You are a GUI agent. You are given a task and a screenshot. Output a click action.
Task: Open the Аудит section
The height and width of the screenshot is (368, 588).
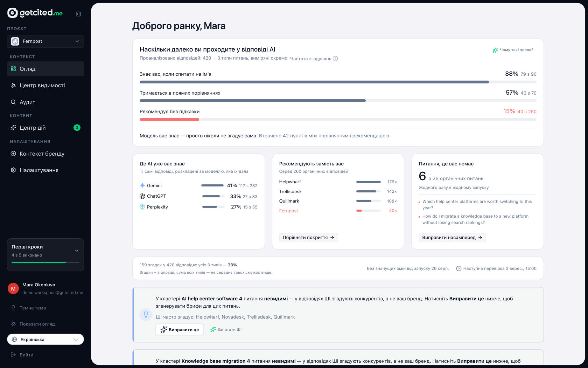(45, 102)
